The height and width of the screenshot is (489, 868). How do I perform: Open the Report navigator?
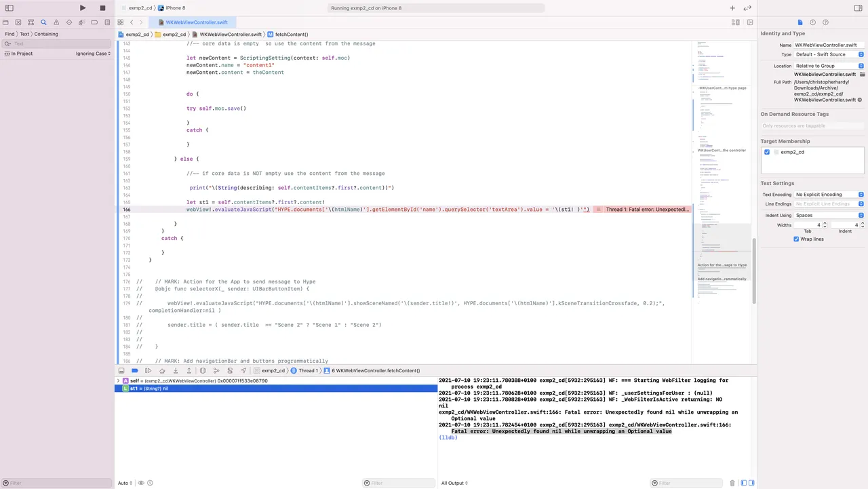tap(107, 22)
